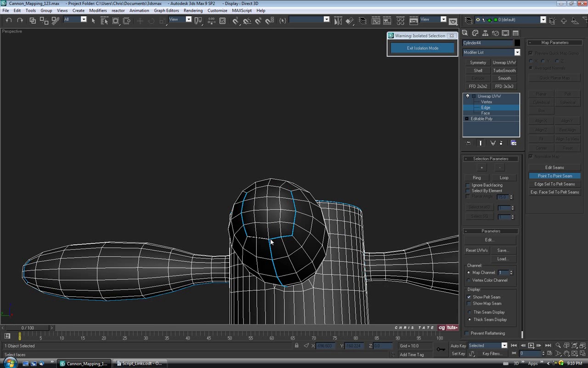The image size is (588, 368).
Task: Select the Vertex Color Channel radio button
Action: [x=469, y=281]
